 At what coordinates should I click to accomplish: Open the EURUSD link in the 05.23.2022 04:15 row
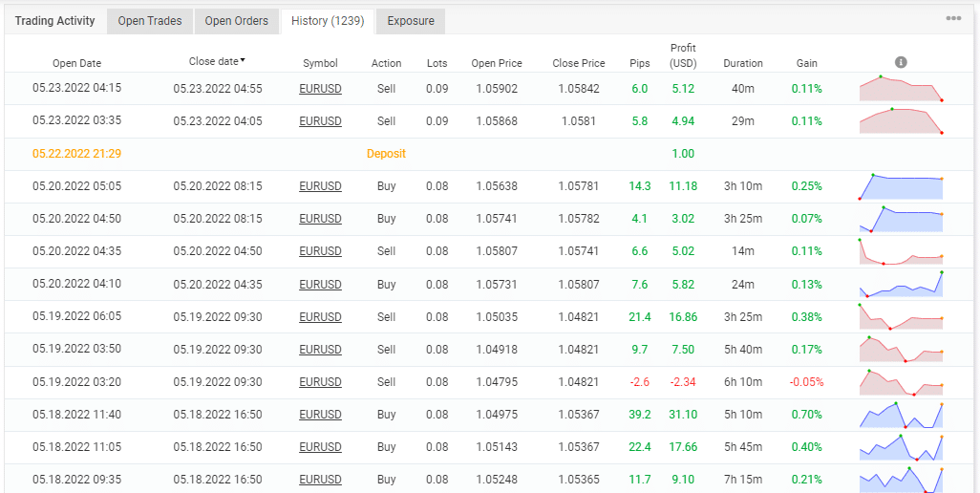click(320, 89)
